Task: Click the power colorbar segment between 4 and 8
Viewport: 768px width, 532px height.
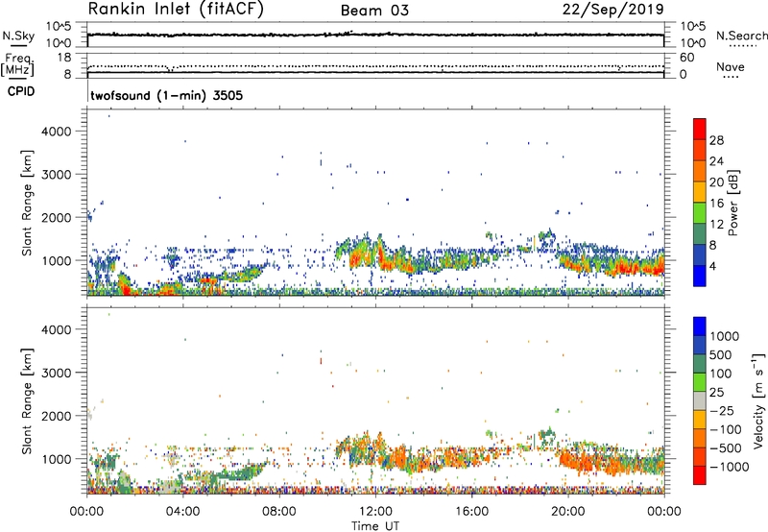Action: [x=700, y=255]
